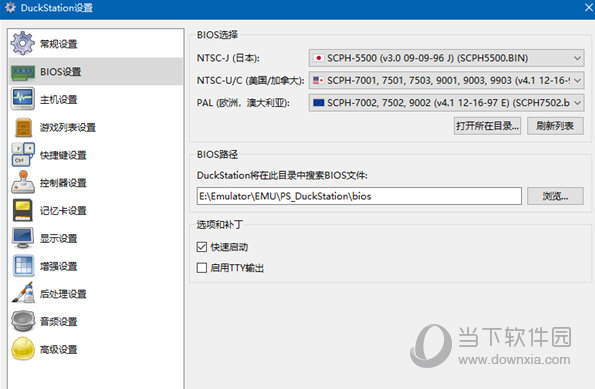Image resolution: width=595 pixels, height=389 pixels.
Task: Click the 主机设置 monitor pulse icon
Action: (x=22, y=99)
